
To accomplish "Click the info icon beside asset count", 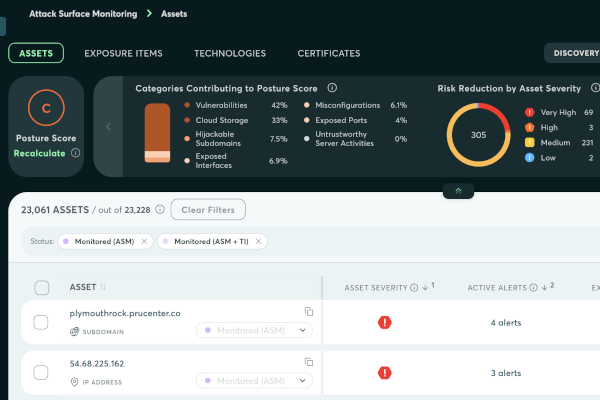I will click(160, 210).
